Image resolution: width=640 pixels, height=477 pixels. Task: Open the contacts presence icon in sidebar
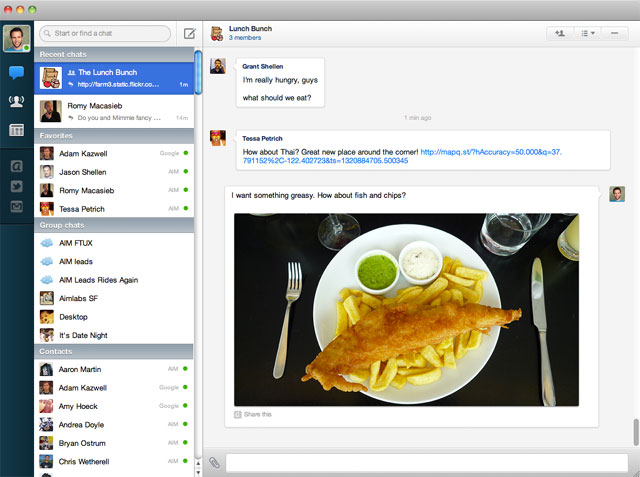[x=17, y=101]
